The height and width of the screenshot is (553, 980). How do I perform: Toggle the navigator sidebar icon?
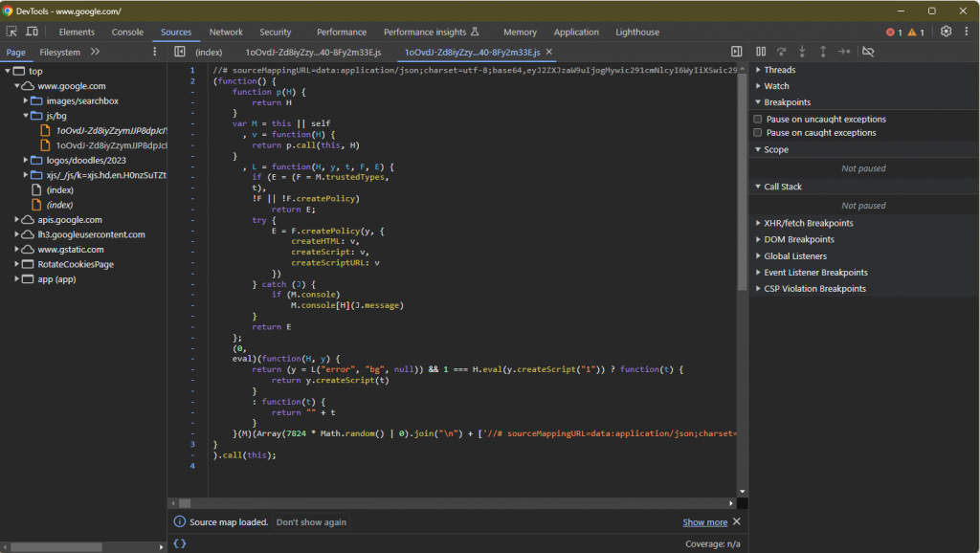(179, 52)
